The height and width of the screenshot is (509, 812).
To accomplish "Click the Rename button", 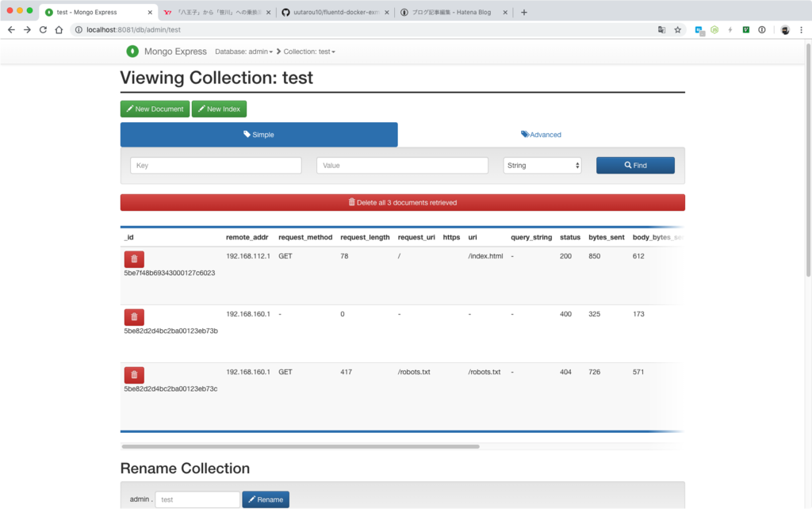I will tap(266, 499).
